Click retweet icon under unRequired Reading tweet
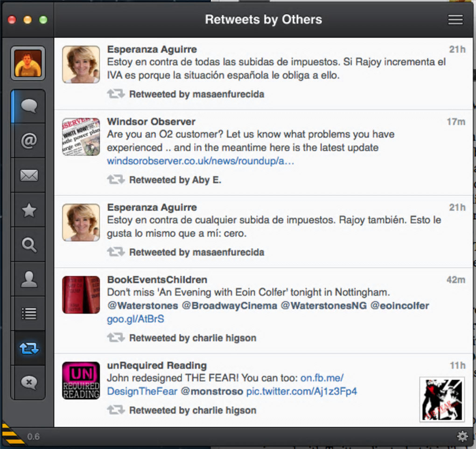Image resolution: width=476 pixels, height=449 pixels. pyautogui.click(x=116, y=410)
